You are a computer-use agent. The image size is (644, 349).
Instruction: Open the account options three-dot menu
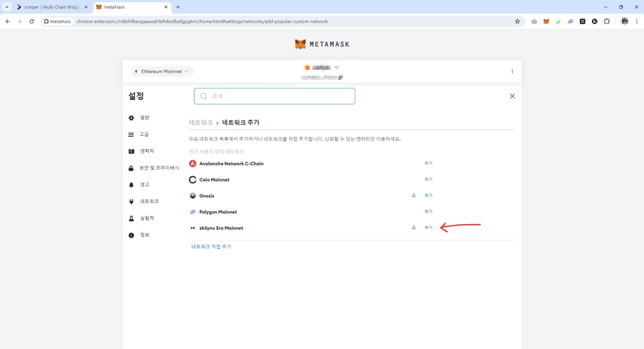tap(512, 71)
